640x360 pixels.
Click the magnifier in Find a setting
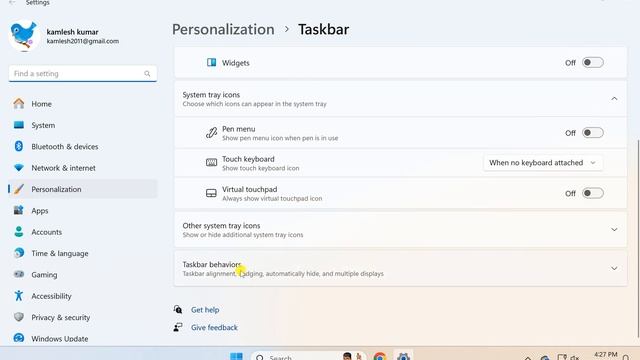pos(147,73)
